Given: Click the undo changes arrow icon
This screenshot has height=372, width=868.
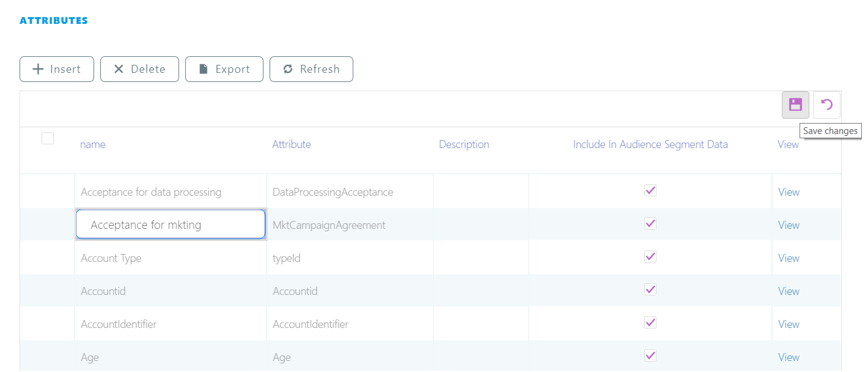Looking at the screenshot, I should [826, 105].
